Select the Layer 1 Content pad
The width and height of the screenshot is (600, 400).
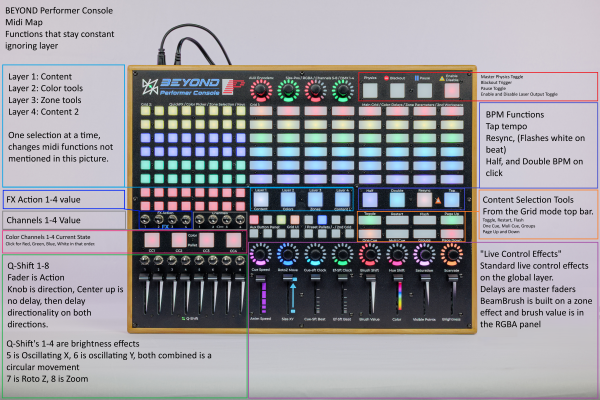(260, 198)
